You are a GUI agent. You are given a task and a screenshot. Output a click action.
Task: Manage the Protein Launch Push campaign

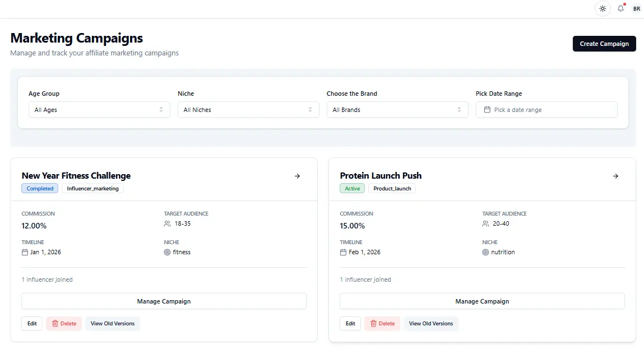[482, 301]
